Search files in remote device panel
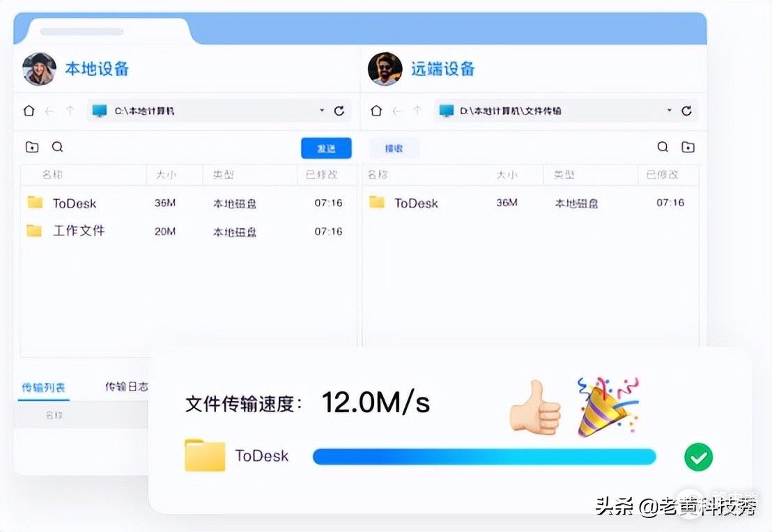 (663, 147)
